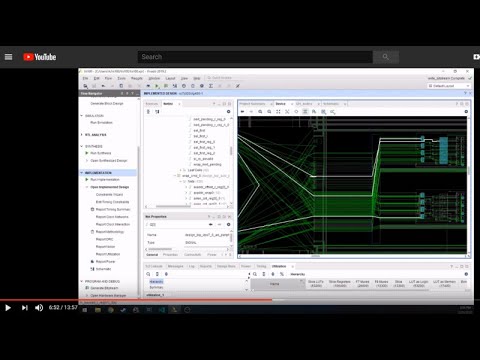This screenshot has height=360, width=480.
Task: Open Windows Start button on taskbar
Action: (85, 310)
